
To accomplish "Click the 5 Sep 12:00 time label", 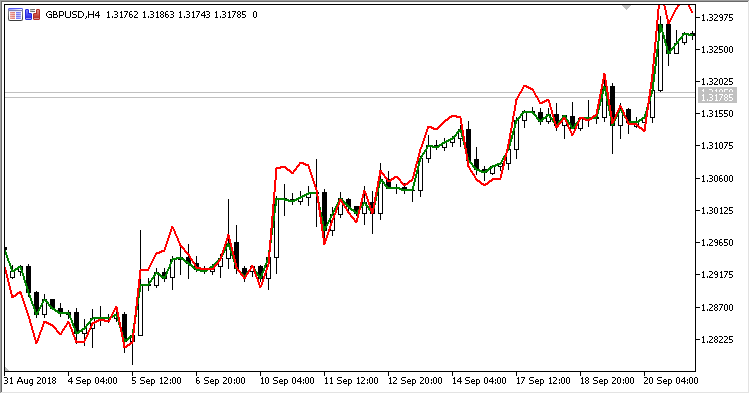I will pyautogui.click(x=156, y=381).
